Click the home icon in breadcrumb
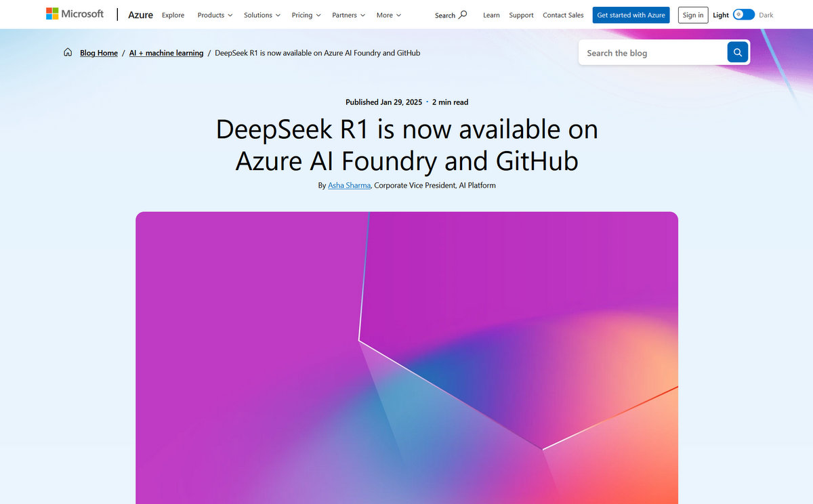Screen dimensions: 813x504 coord(68,53)
